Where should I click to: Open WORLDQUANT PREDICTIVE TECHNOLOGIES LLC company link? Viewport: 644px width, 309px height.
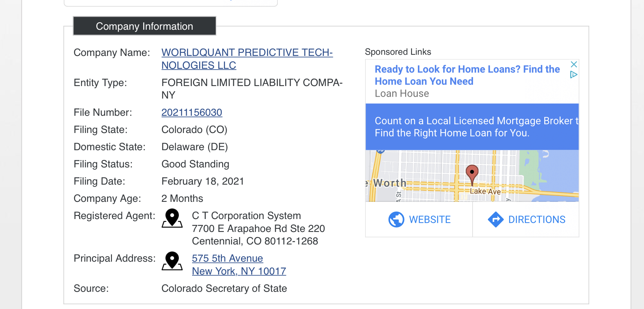[x=247, y=59]
